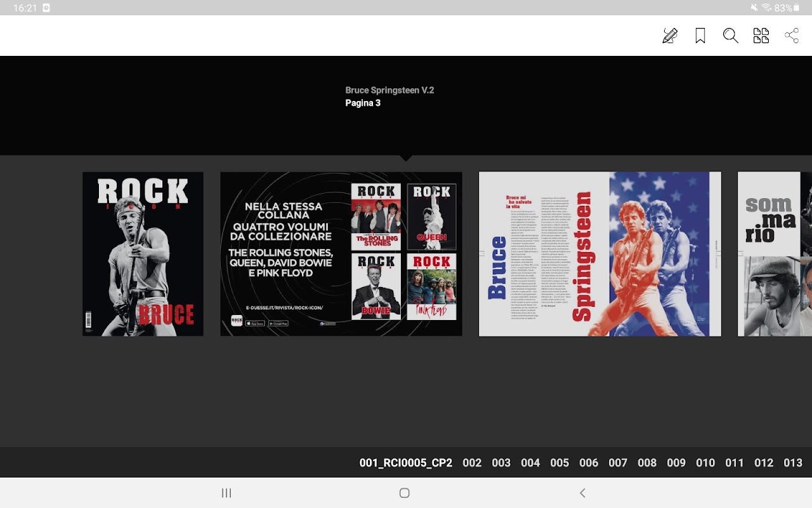
Task: Toggle page thumbnails grid view
Action: click(x=761, y=36)
